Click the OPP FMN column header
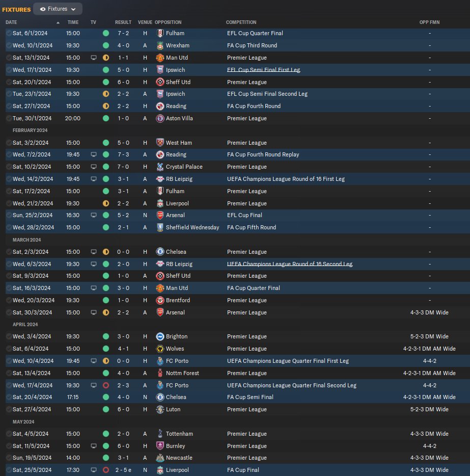The height and width of the screenshot is (476, 470). pos(429,22)
